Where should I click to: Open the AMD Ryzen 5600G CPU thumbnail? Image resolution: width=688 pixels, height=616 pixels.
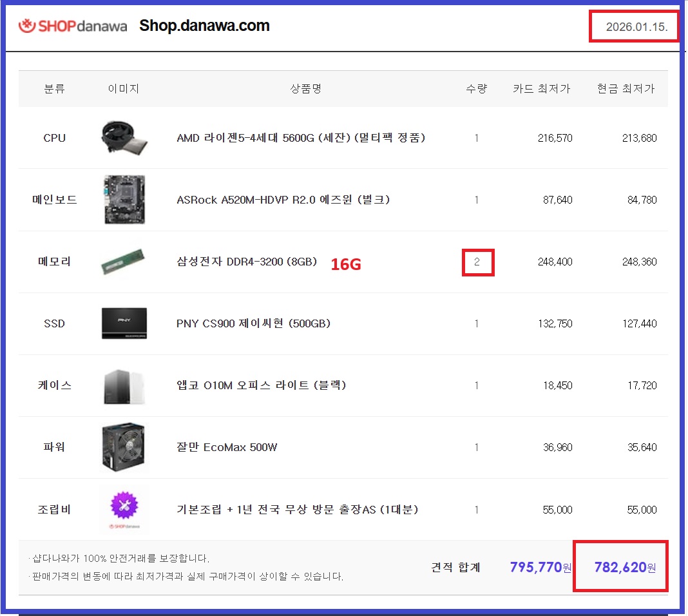pos(124,138)
